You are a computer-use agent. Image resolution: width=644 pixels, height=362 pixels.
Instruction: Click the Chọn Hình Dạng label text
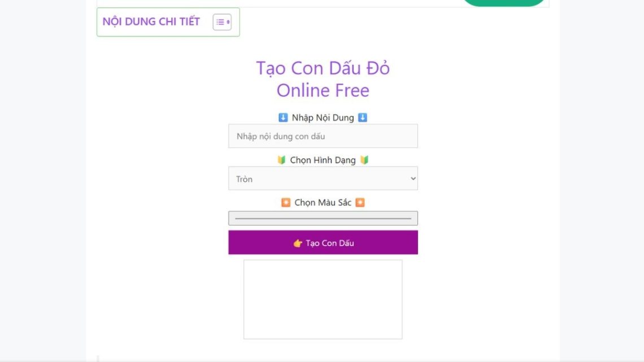point(323,160)
